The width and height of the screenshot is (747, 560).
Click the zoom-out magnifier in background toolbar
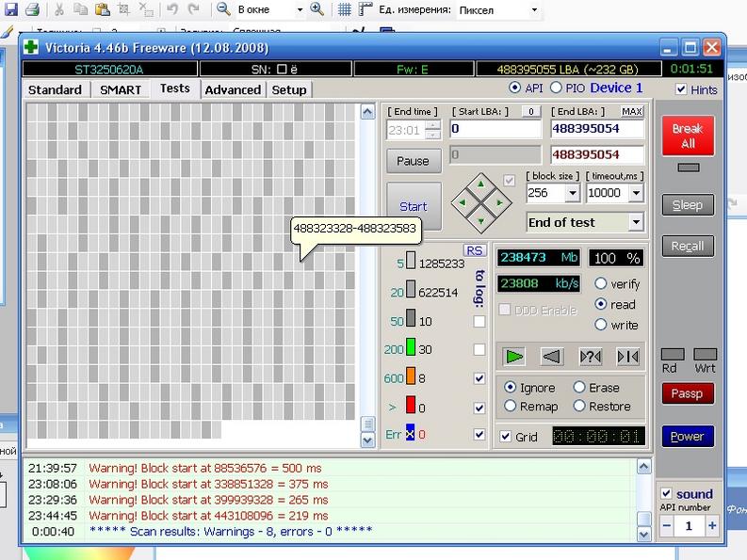coord(223,8)
